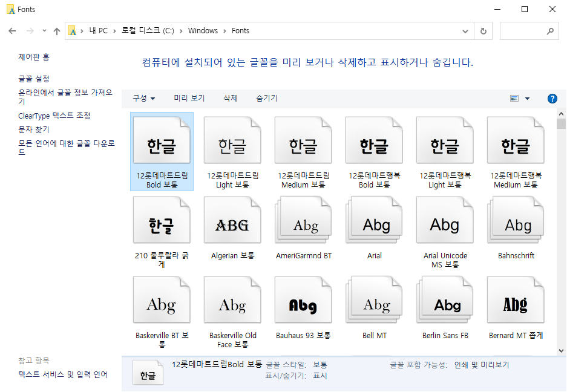Select the 12롯데마트행복 Bold font icon
The height and width of the screenshot is (392, 567).
374,140
